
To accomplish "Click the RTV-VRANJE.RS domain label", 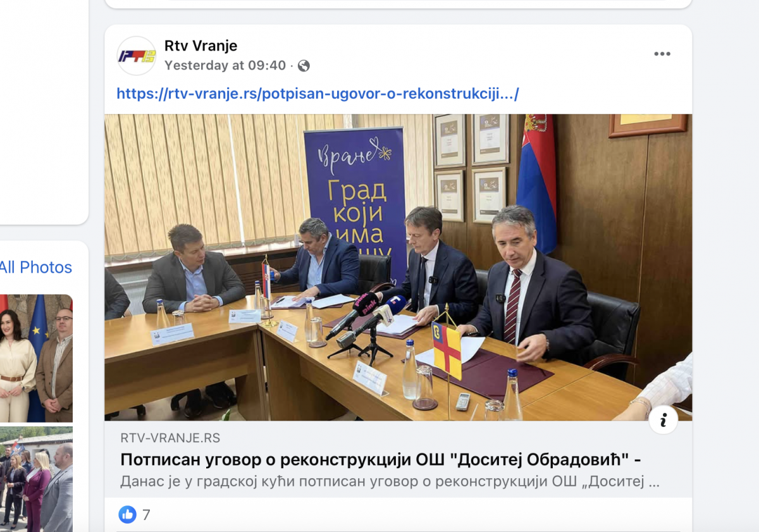I will (x=170, y=438).
